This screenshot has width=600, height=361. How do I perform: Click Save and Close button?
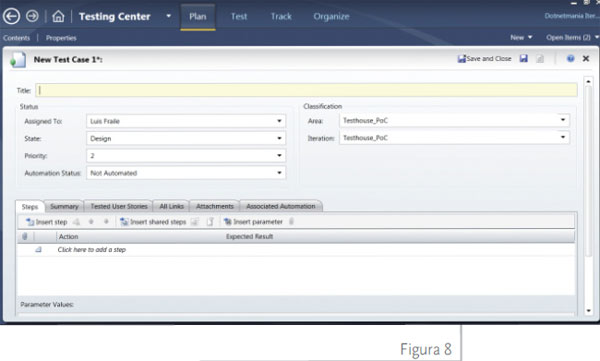coord(484,59)
